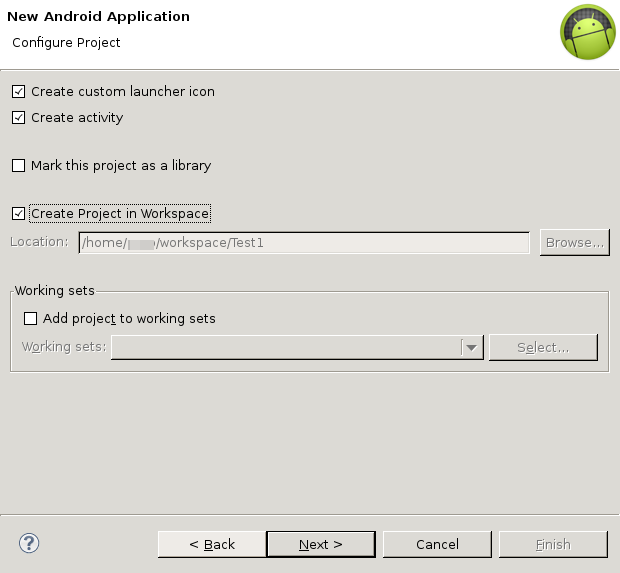The height and width of the screenshot is (573, 620).
Task: Cancel the New Android Application wizard
Action: [437, 545]
